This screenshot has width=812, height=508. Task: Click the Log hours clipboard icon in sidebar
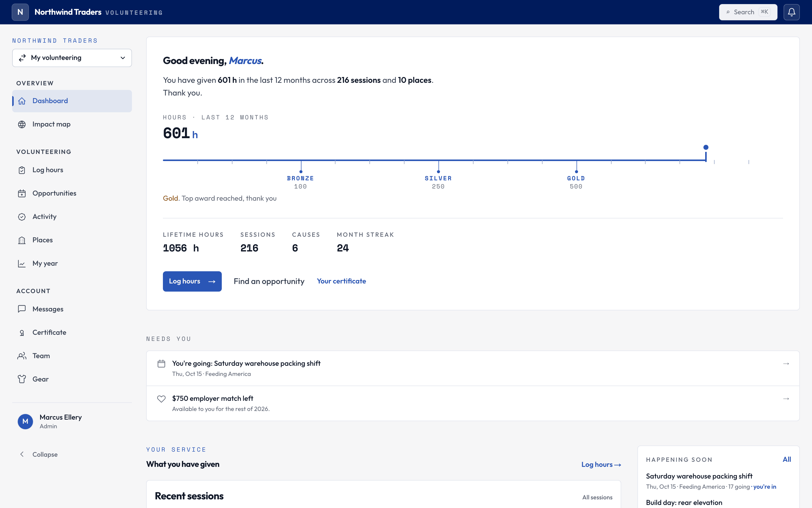[x=22, y=170]
